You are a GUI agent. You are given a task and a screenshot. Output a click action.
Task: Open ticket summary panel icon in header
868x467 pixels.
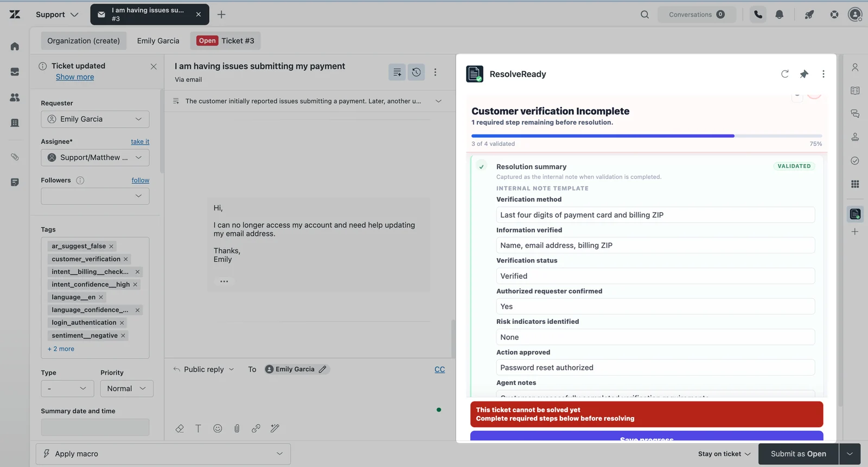397,72
